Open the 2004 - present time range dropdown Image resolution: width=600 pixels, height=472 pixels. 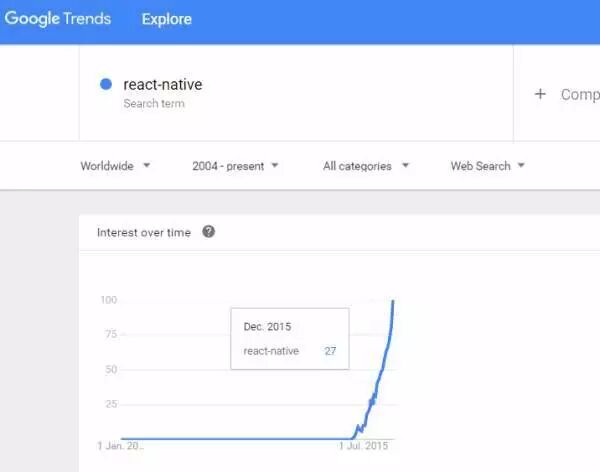click(235, 166)
